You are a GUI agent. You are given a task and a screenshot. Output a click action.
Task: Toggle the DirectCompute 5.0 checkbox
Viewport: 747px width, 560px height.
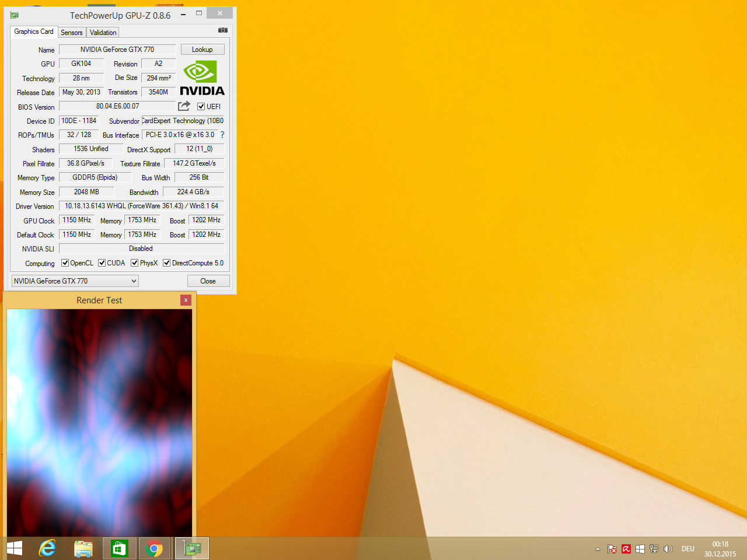(x=166, y=263)
